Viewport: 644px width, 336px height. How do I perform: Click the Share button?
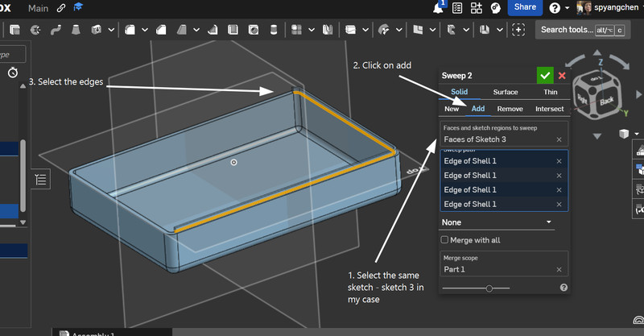tap(525, 7)
